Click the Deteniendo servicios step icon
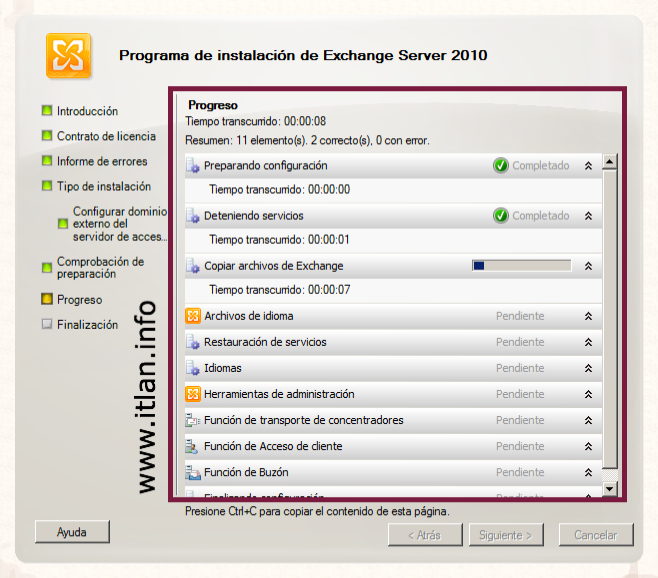The width and height of the screenshot is (658, 578). [x=194, y=216]
